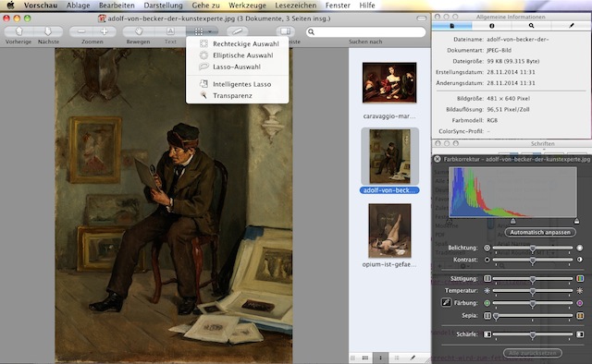Image resolution: width=592 pixels, height=364 pixels.
Task: Pick Färbung eyedropper tool
Action: (446, 302)
